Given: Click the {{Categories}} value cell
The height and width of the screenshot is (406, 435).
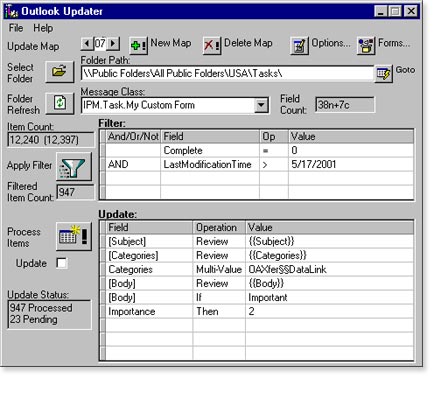Looking at the screenshot, I should [330, 256].
